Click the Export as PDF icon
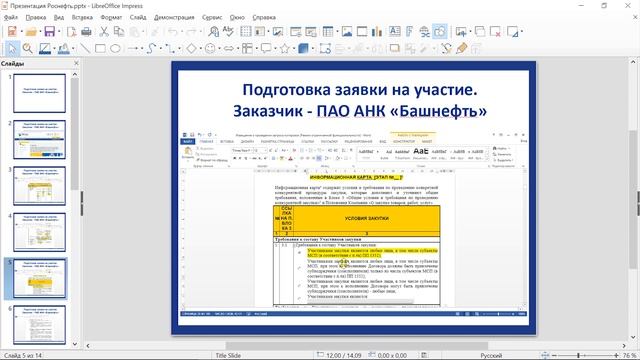The image size is (640, 360). point(71,31)
